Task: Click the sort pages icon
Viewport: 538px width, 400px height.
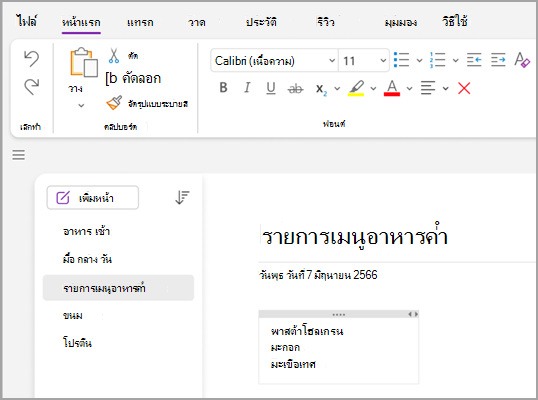Action: pos(182,197)
